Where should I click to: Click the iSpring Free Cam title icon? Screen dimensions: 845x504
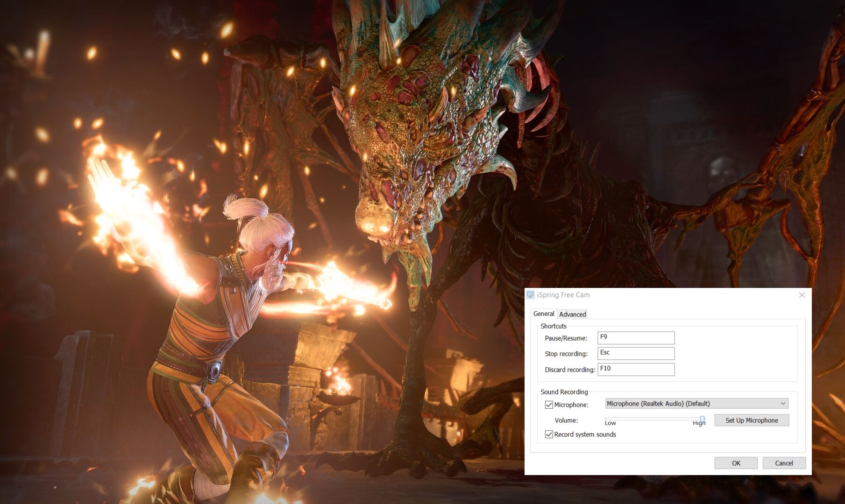pyautogui.click(x=530, y=295)
